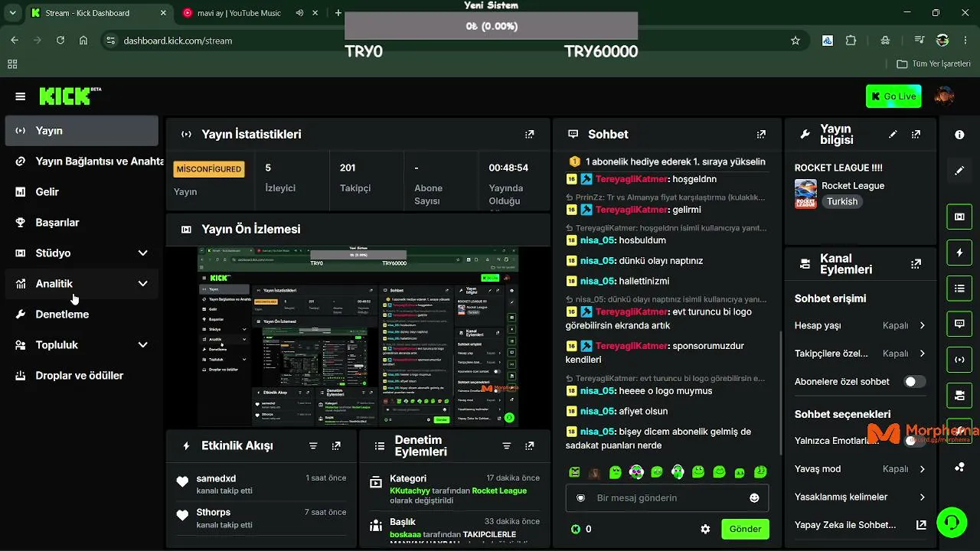Click the Yayın Ön İzlemesi preview thumbnail
This screenshot has width=980, height=551.
coord(358,337)
